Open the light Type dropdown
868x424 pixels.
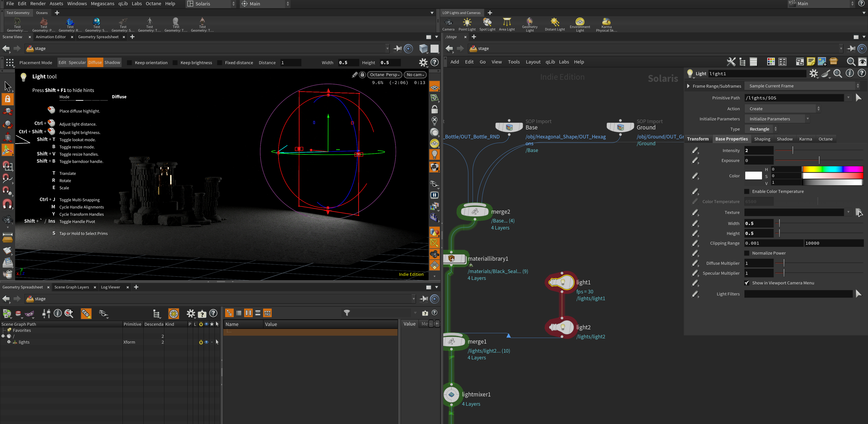761,129
